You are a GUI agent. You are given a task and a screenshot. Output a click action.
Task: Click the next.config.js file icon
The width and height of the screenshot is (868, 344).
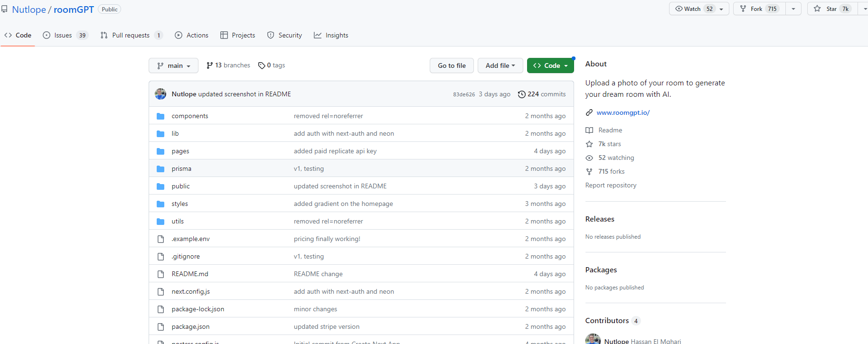(160, 292)
